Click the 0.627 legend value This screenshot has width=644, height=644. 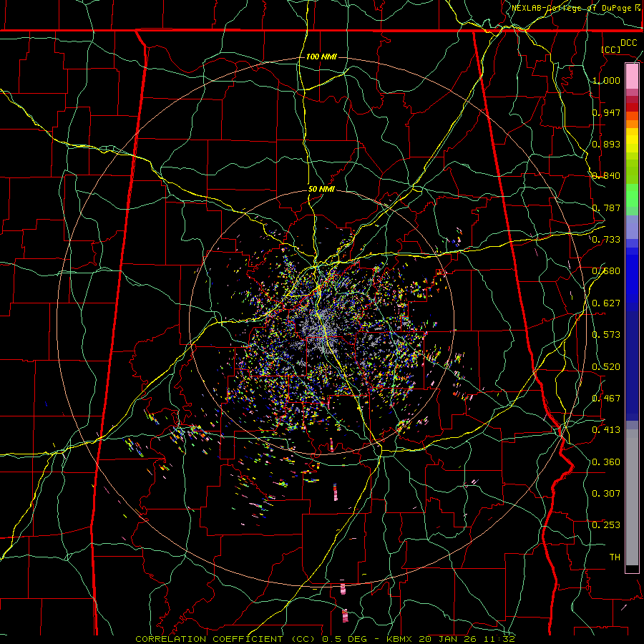coord(606,303)
